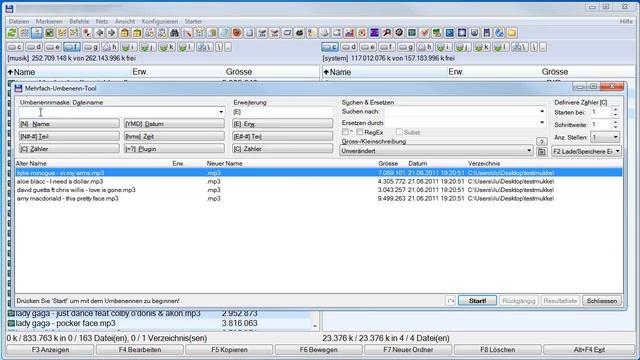Click the green refresh icon in the toolbar
Viewport: 640px width, 360px height.
[x=12, y=33]
